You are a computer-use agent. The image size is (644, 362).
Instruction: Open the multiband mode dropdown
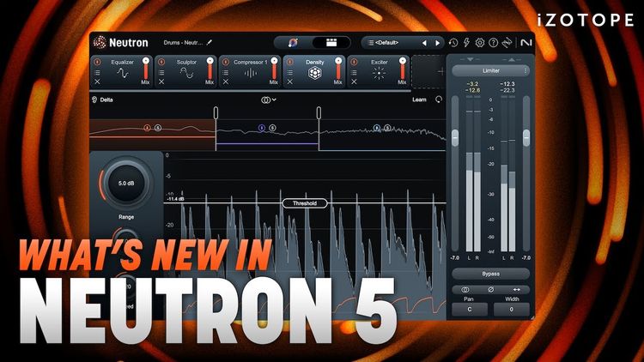(269, 100)
